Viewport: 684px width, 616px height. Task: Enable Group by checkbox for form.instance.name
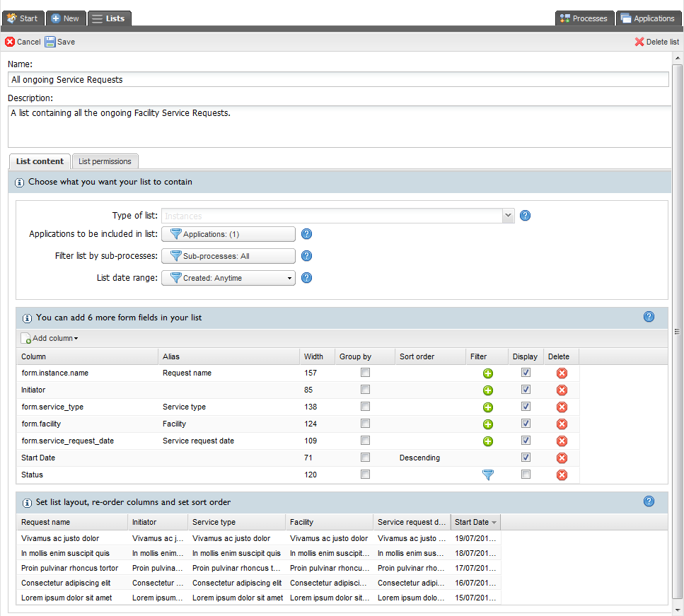click(x=365, y=373)
